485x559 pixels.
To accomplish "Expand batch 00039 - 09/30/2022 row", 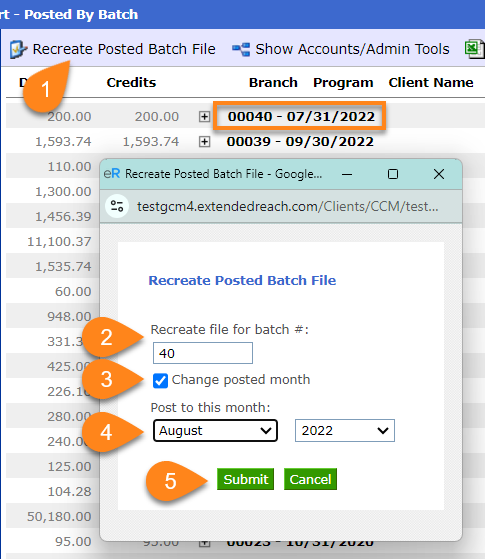I will point(204,142).
